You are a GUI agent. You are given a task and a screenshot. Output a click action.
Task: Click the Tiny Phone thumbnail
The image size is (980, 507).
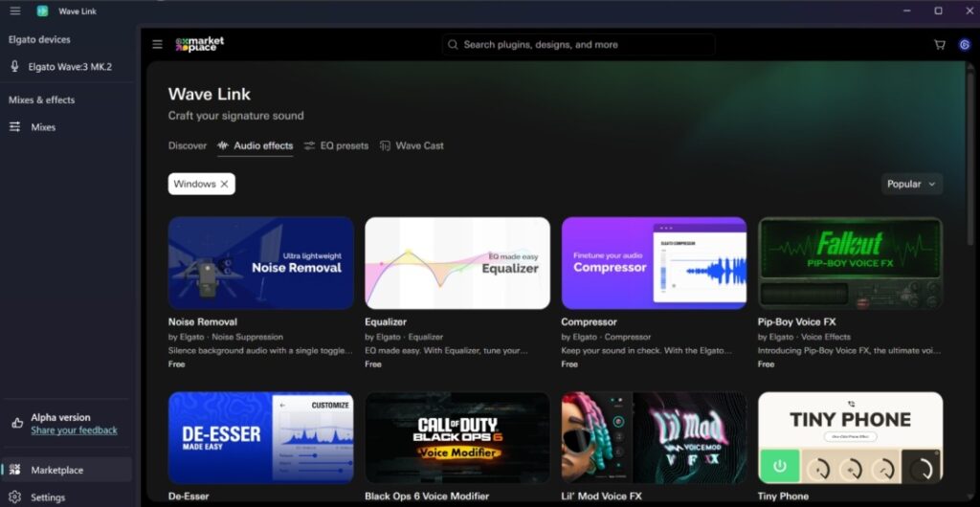[x=850, y=438]
